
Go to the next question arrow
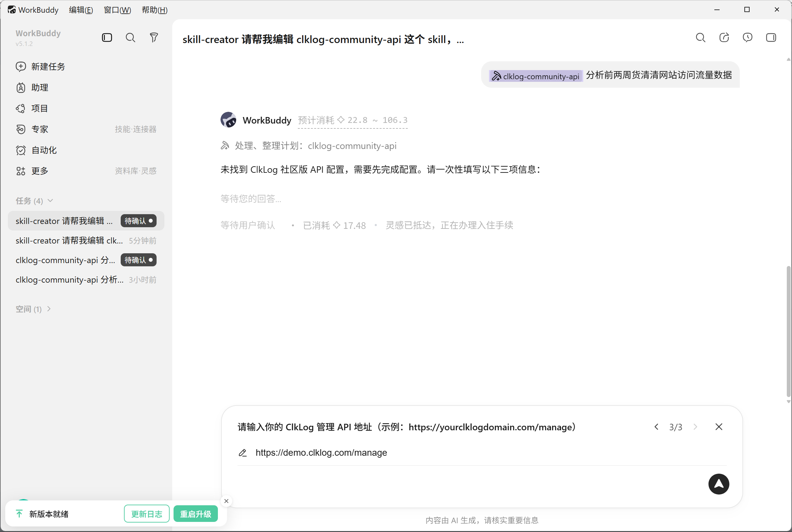point(695,427)
